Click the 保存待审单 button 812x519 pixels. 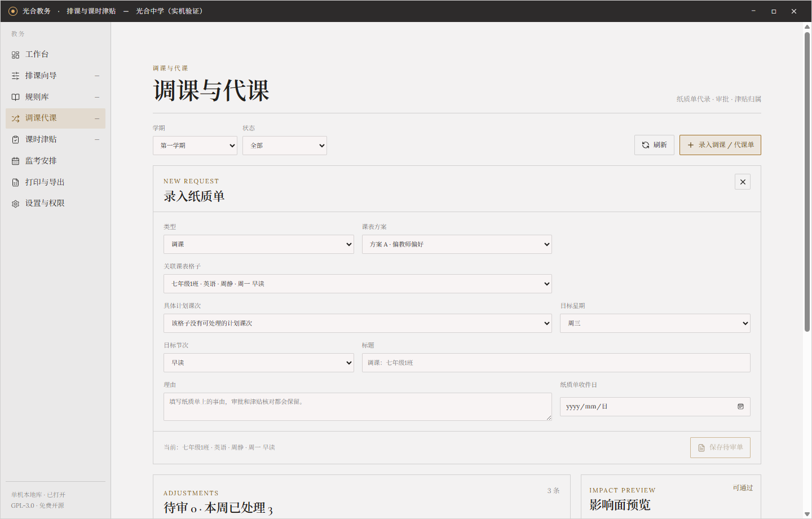click(720, 447)
